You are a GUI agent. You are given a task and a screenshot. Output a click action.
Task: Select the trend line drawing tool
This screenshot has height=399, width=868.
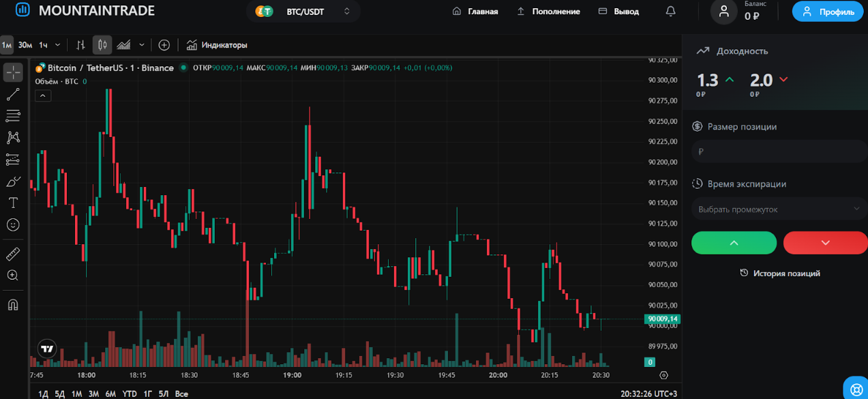13,94
